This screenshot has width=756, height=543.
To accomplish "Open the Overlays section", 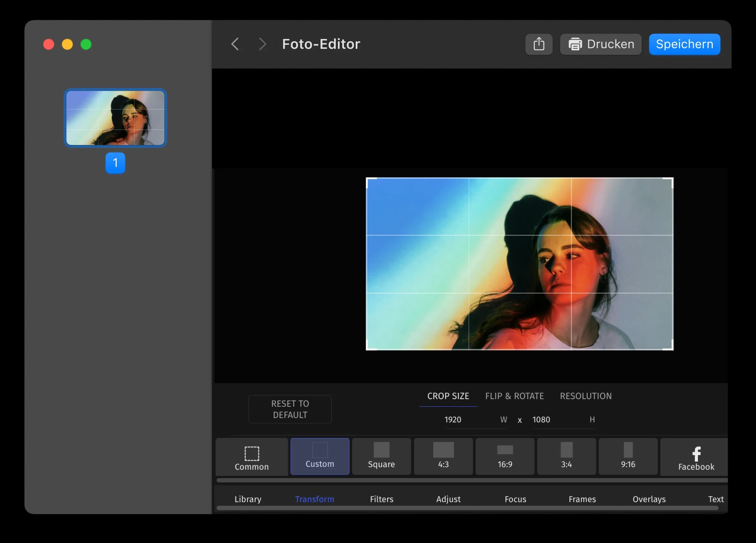I will (649, 499).
